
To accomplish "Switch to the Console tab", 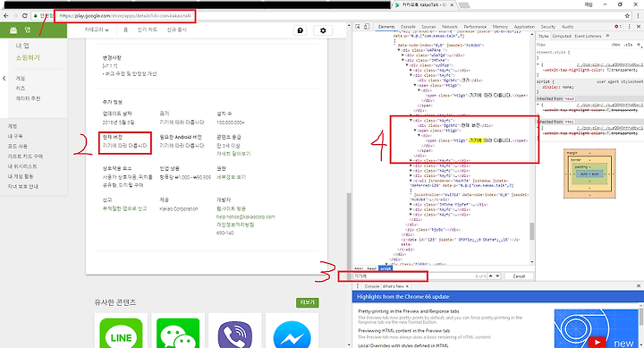I will point(408,26).
